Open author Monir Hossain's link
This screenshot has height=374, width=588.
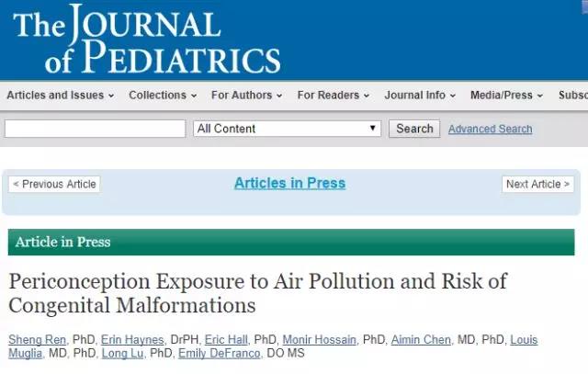[319, 339]
